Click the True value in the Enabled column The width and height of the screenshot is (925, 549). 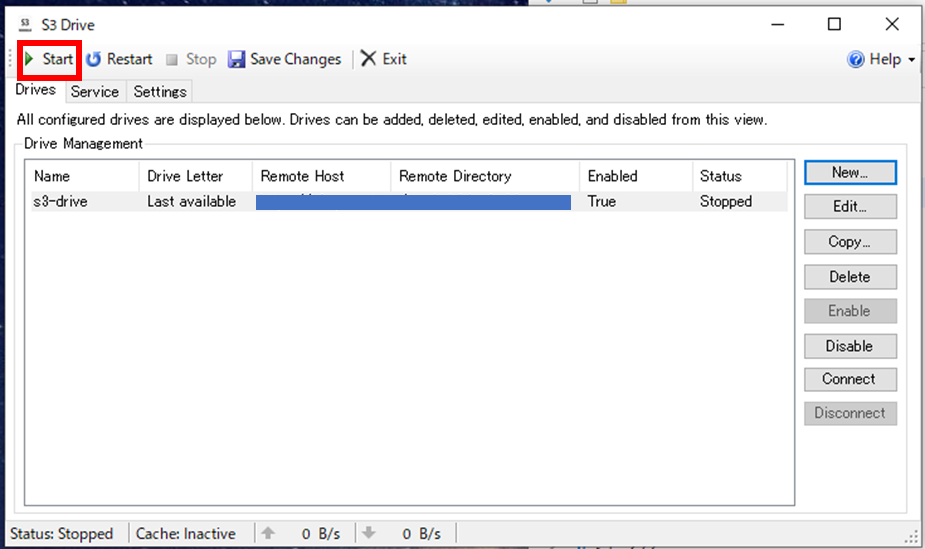[602, 202]
